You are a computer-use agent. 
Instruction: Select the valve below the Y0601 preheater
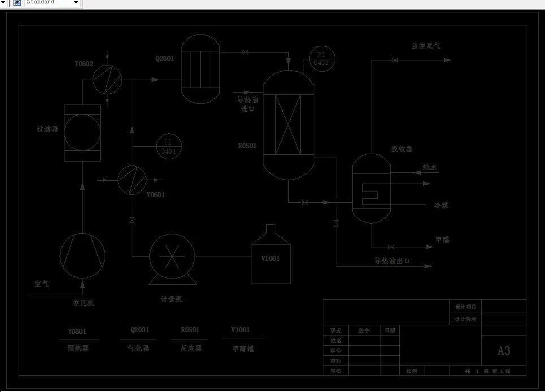(132, 219)
